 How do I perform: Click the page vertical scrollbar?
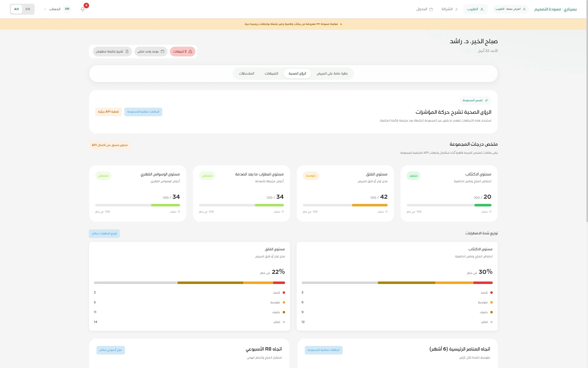pyautogui.click(x=587, y=110)
